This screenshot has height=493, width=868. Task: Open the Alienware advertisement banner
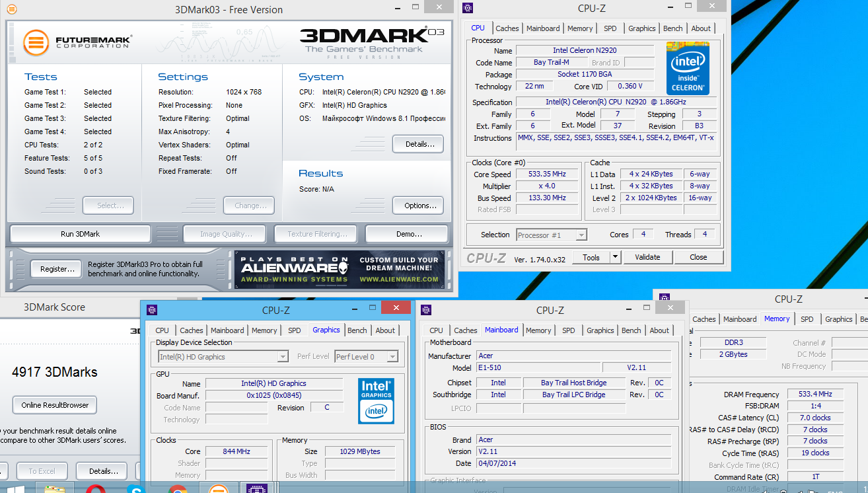340,269
